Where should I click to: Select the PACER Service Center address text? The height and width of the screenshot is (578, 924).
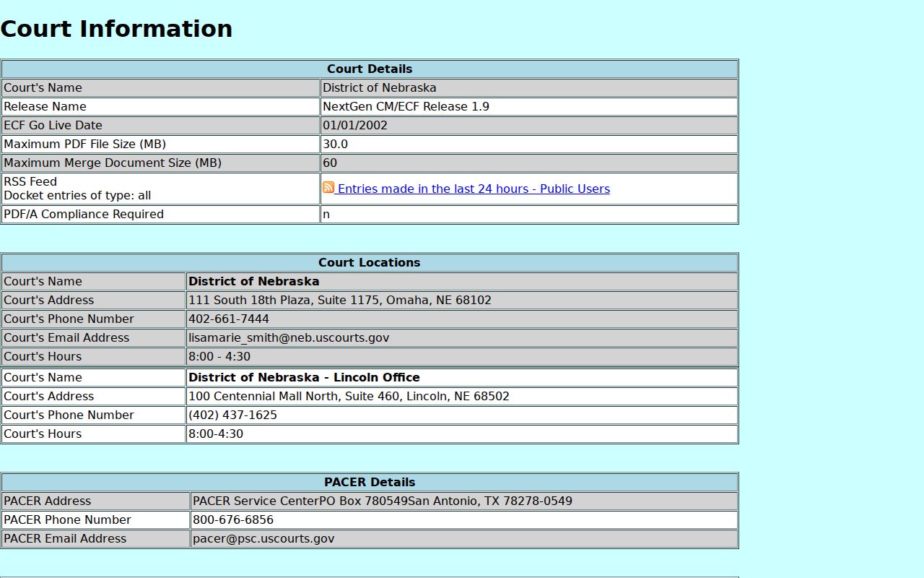click(x=383, y=501)
